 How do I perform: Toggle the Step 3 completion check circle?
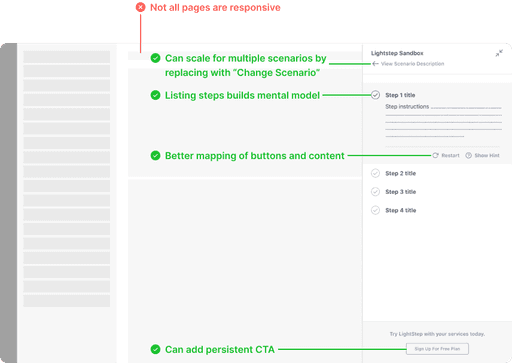pos(375,192)
